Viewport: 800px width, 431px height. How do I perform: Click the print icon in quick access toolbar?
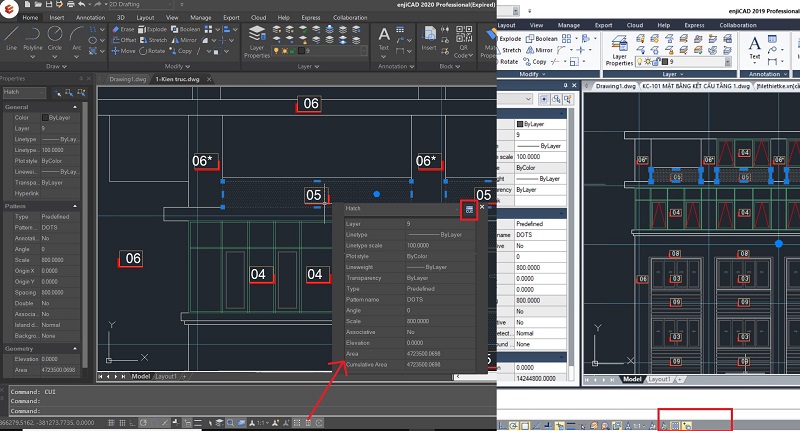[x=70, y=5]
